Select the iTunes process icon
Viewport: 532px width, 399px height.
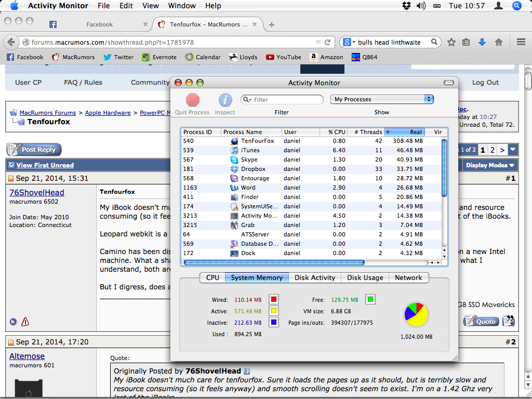click(234, 150)
